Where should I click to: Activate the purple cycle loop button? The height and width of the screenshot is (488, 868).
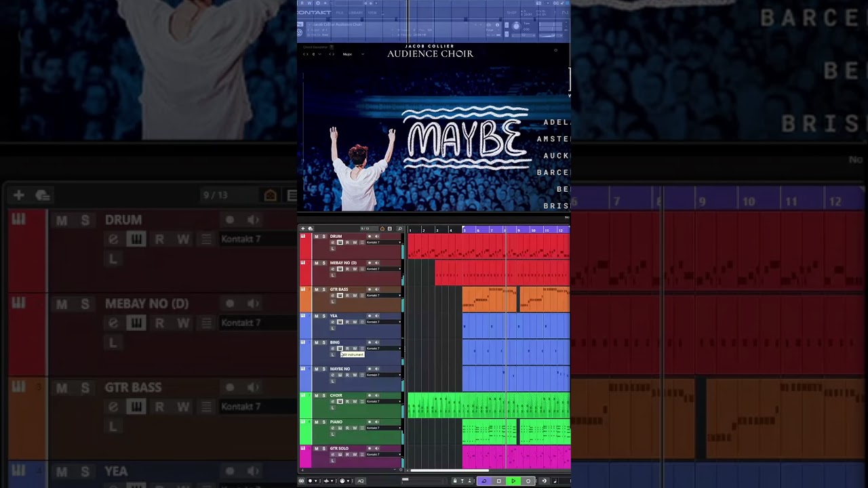tap(484, 481)
